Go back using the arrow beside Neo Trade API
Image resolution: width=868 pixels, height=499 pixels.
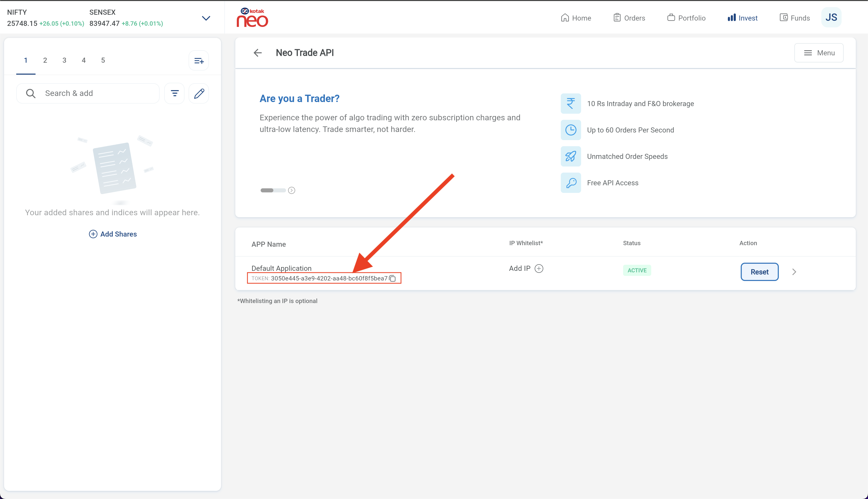click(x=258, y=53)
